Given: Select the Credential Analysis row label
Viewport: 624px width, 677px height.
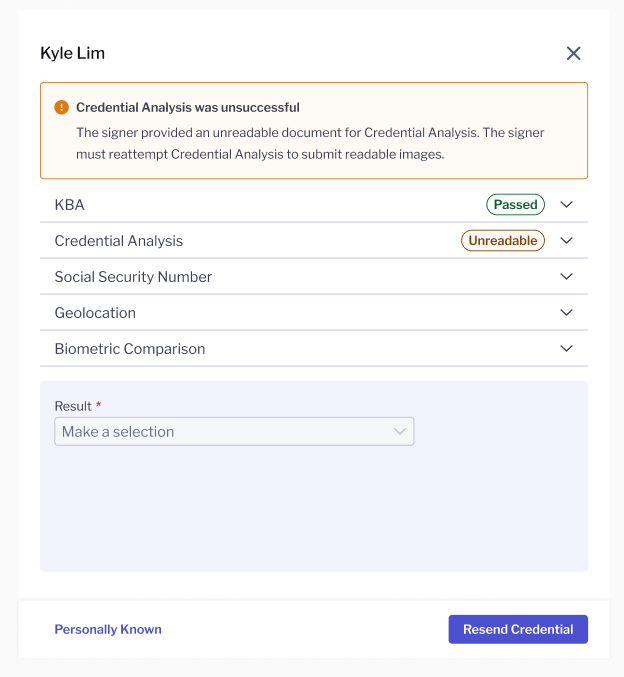Looking at the screenshot, I should pos(119,241).
